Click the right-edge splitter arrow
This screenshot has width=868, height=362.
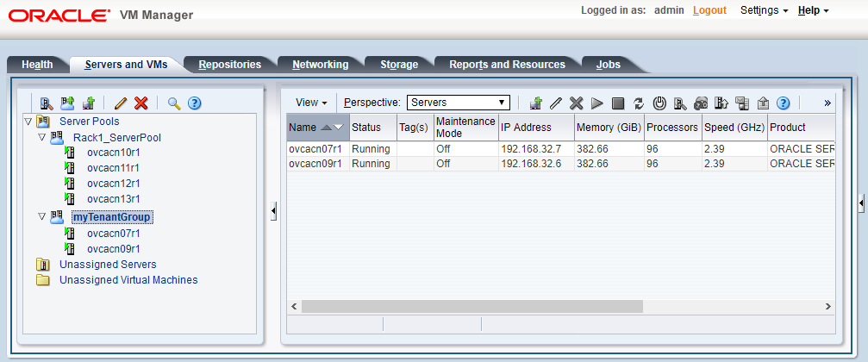point(861,203)
